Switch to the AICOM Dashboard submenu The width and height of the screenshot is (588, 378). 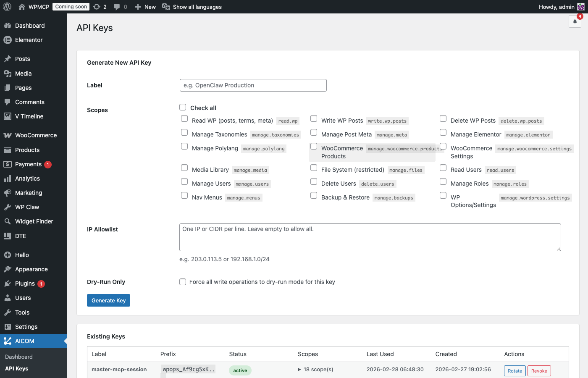(19, 357)
